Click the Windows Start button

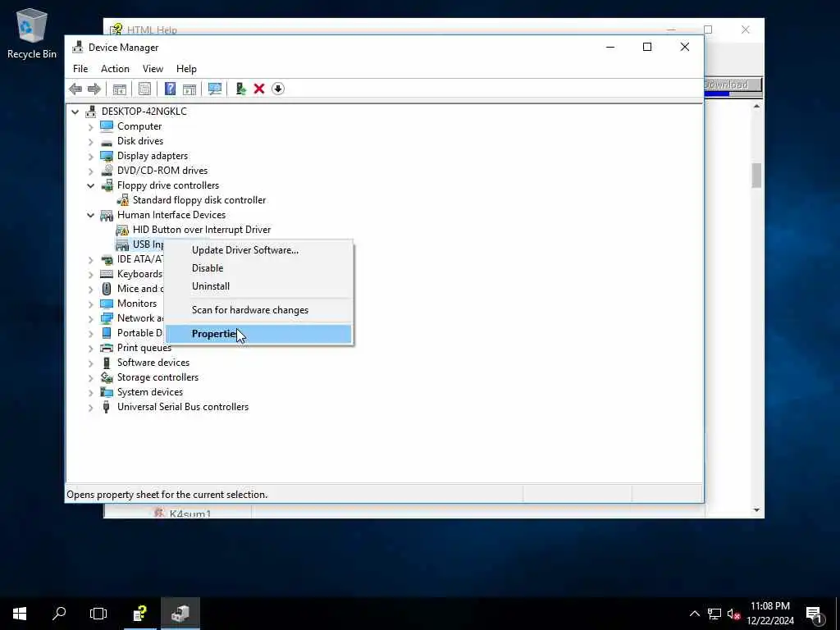pos(20,614)
